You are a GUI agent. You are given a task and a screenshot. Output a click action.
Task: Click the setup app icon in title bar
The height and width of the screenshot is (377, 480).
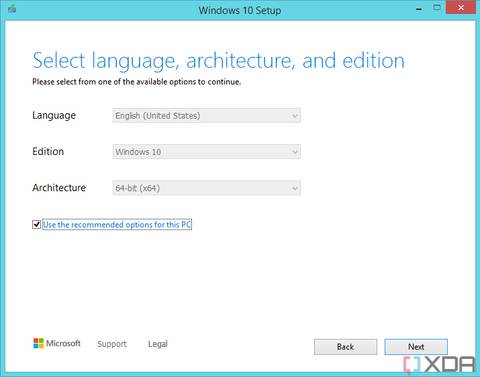click(x=12, y=9)
